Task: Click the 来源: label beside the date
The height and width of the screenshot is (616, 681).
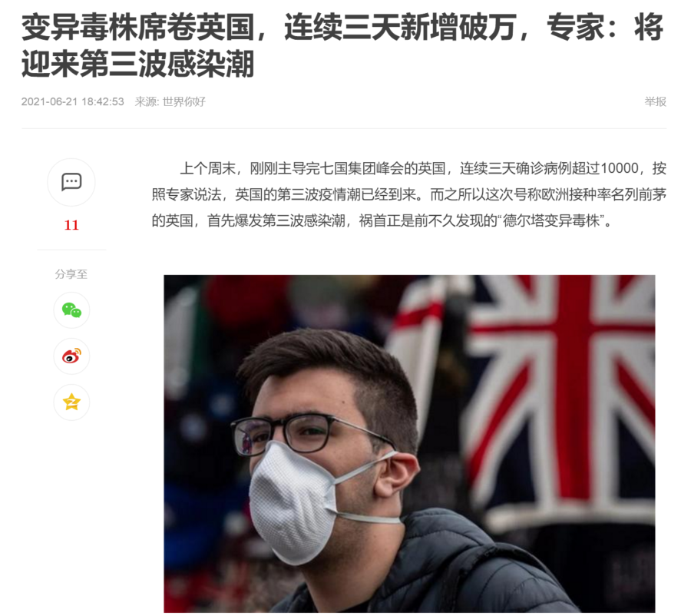Action: click(x=147, y=101)
